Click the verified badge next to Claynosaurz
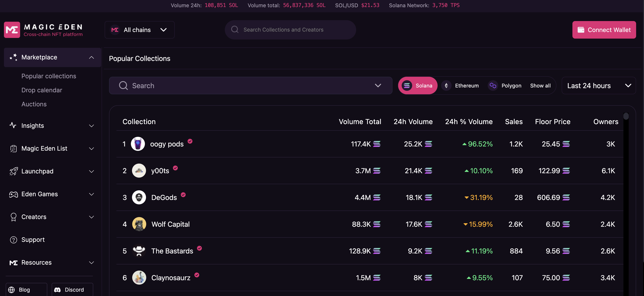This screenshot has width=644, height=296. [197, 275]
